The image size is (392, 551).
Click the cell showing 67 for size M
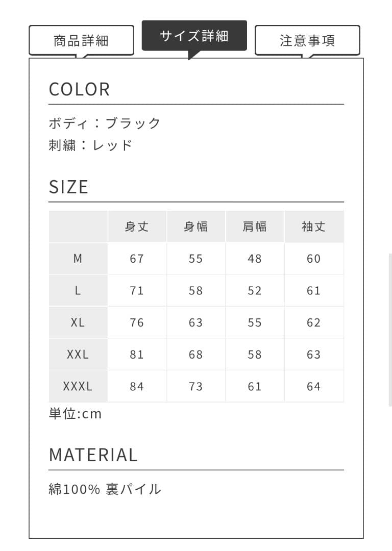(137, 258)
